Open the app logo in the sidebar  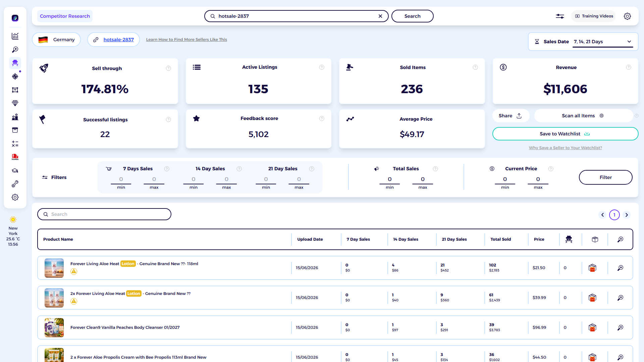pyautogui.click(x=15, y=18)
